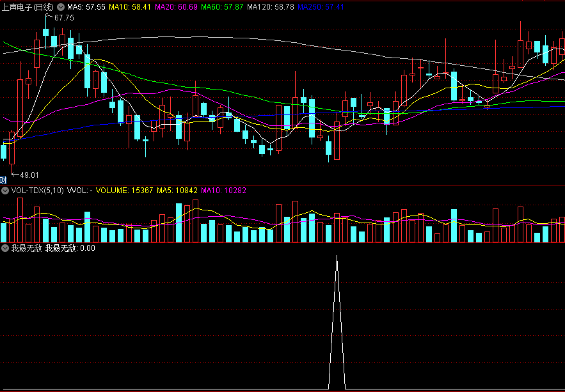The height and width of the screenshot is (392, 565).
Task: Expand the VOL-TDX indicator dropdown arrow
Action: click(x=5, y=191)
